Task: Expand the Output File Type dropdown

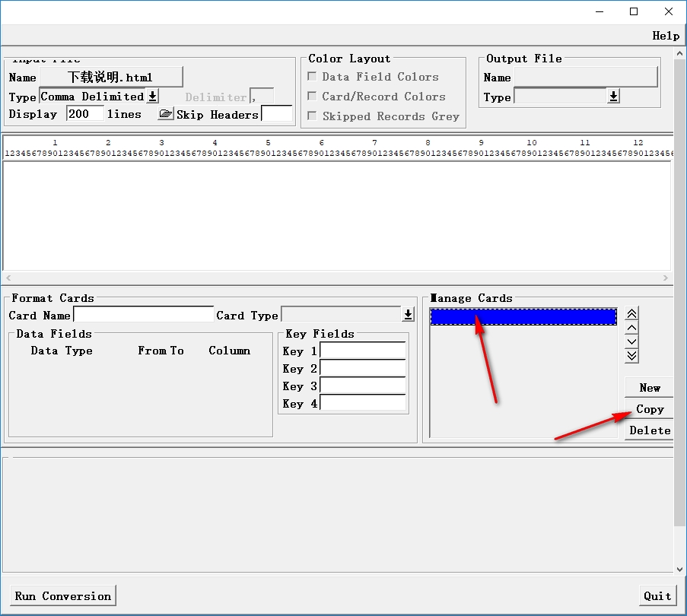Action: [613, 97]
